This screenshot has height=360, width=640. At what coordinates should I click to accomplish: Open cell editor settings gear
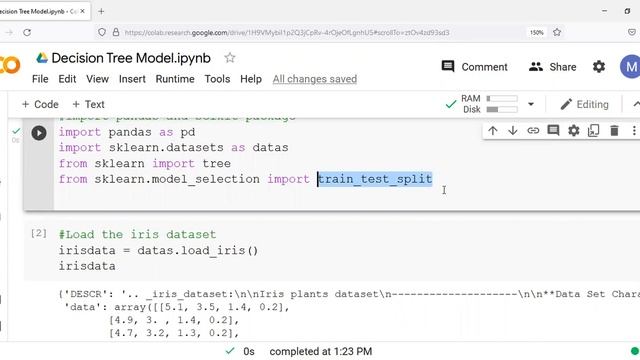point(573,131)
